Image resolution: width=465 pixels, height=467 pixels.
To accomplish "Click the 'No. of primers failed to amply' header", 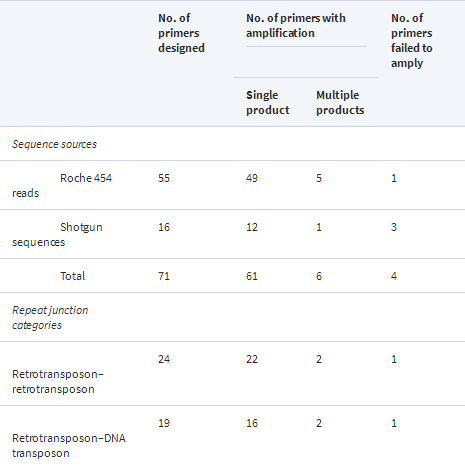I will tap(412, 41).
